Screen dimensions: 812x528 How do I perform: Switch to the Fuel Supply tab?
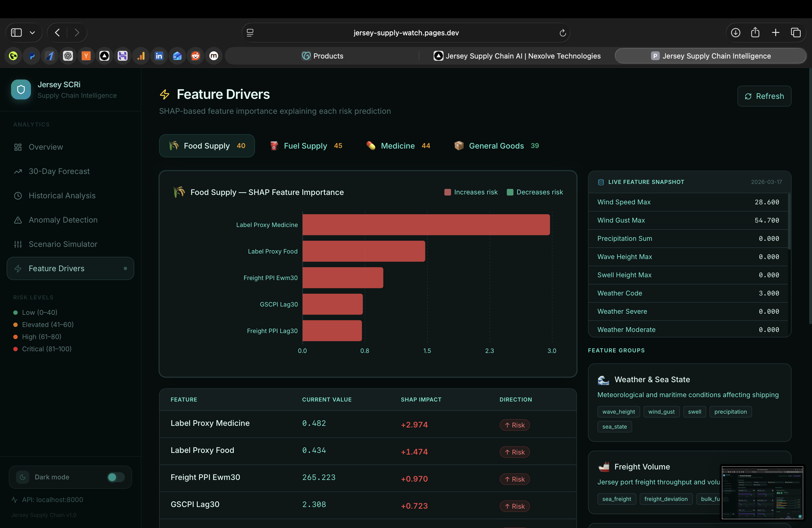point(306,146)
